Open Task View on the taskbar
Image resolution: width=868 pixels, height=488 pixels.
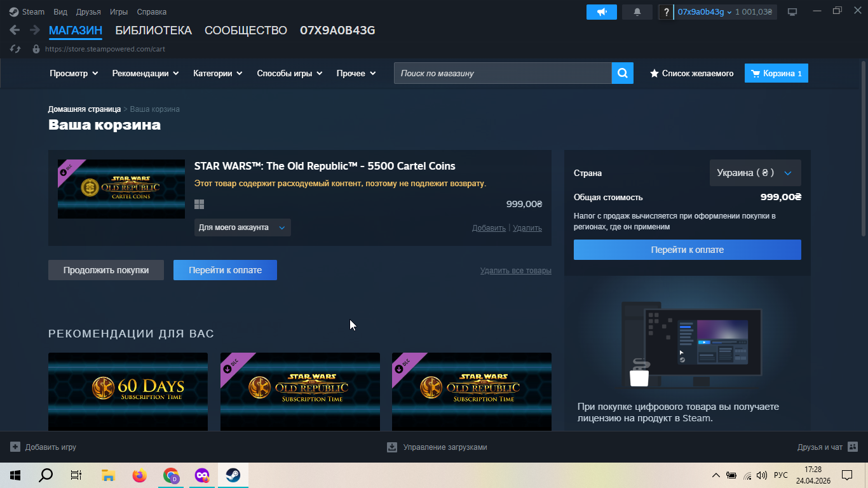click(x=76, y=475)
